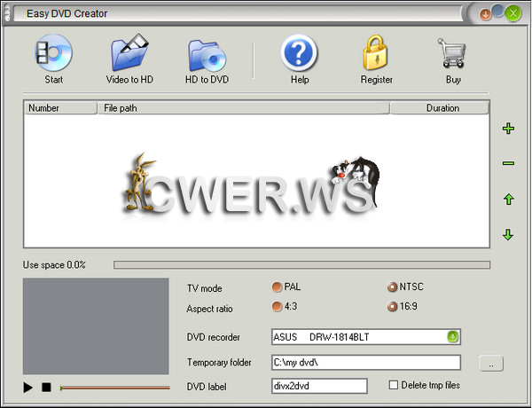Click the Register padlock icon
This screenshot has width=532, height=408.
(x=377, y=55)
